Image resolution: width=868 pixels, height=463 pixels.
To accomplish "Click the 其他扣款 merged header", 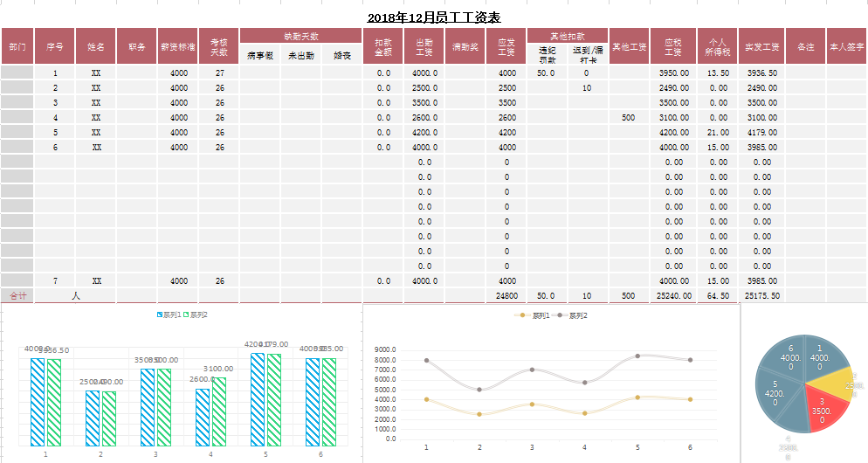I will pos(568,36).
